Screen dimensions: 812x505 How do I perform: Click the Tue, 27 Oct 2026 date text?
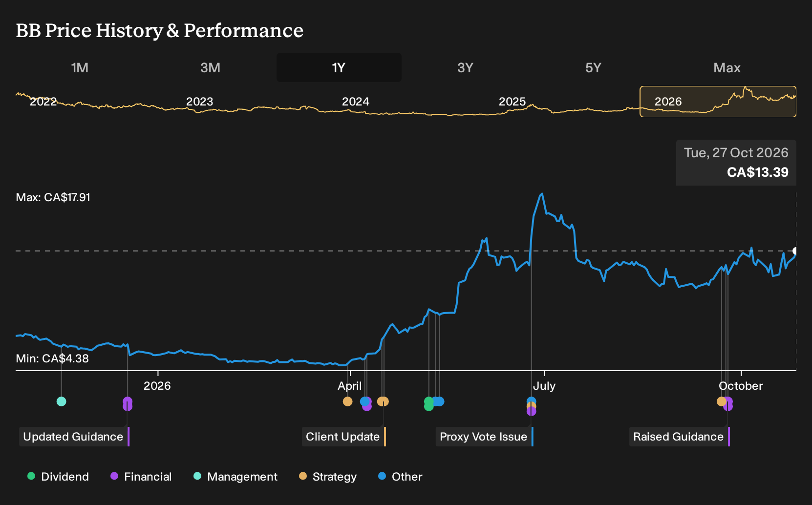(736, 153)
